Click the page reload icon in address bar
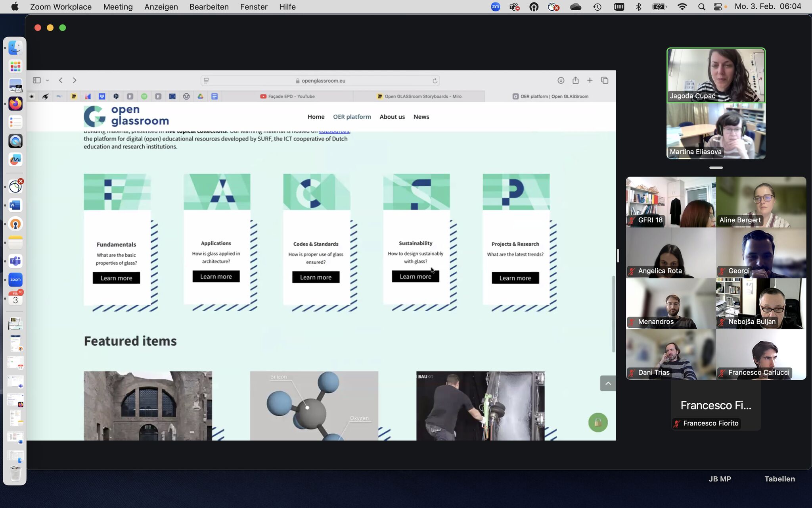The height and width of the screenshot is (508, 812). pyautogui.click(x=435, y=81)
